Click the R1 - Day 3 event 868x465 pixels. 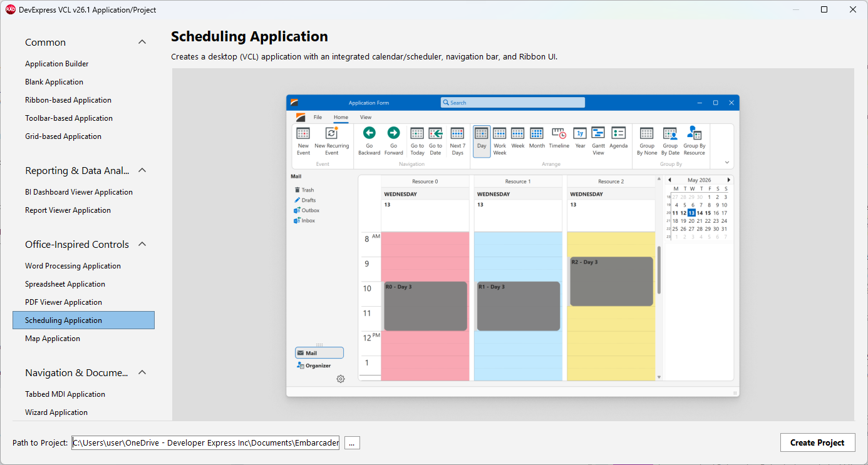click(519, 306)
